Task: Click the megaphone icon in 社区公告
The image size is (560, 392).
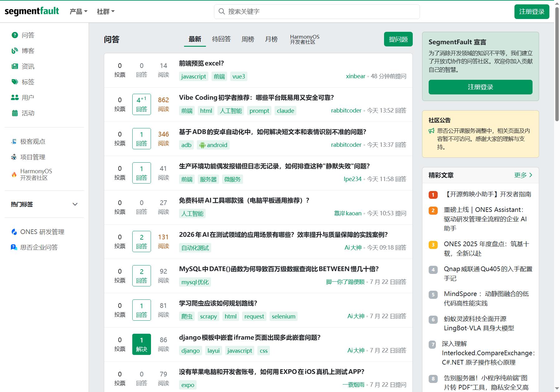Action: pos(431,131)
